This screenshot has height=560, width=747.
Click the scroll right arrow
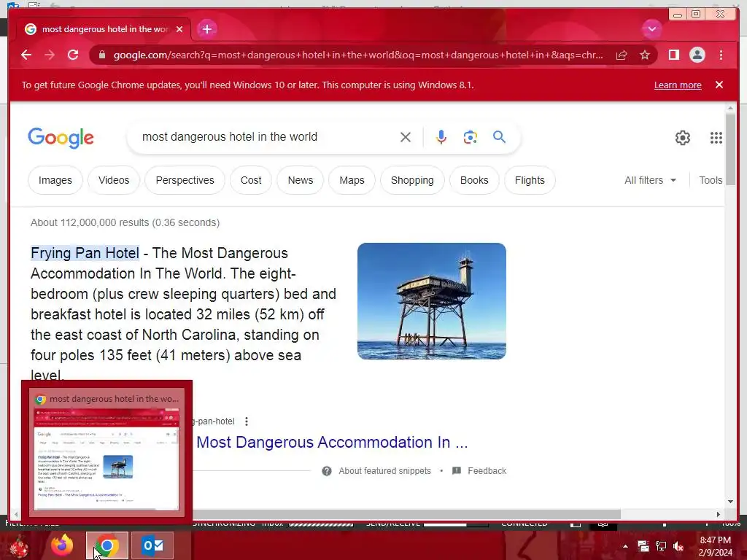coord(719,514)
